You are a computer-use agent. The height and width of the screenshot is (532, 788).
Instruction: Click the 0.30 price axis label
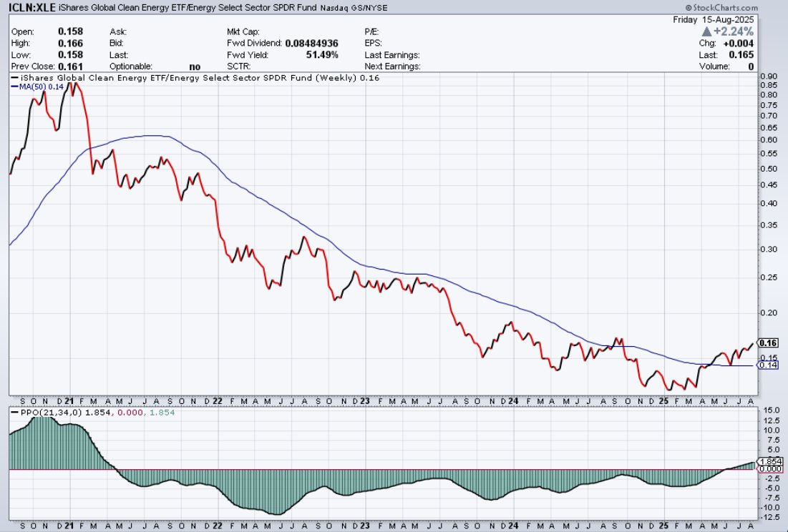tap(769, 249)
